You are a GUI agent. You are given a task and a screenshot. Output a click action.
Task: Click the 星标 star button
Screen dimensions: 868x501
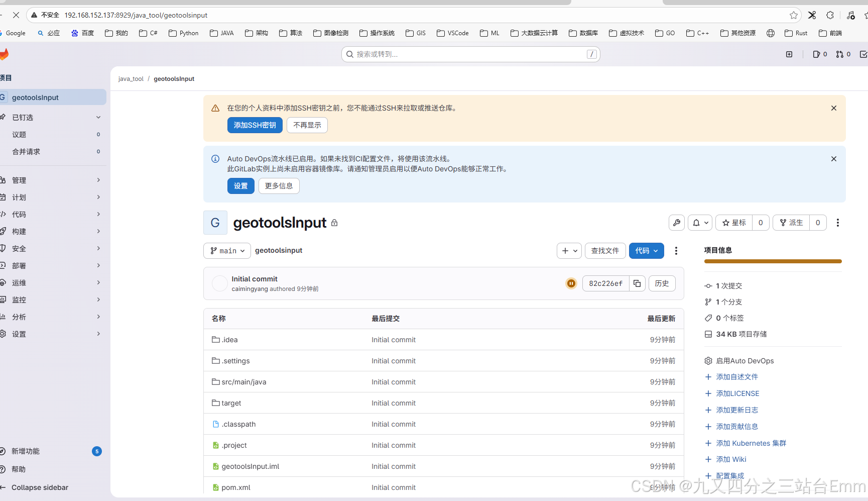coord(734,223)
